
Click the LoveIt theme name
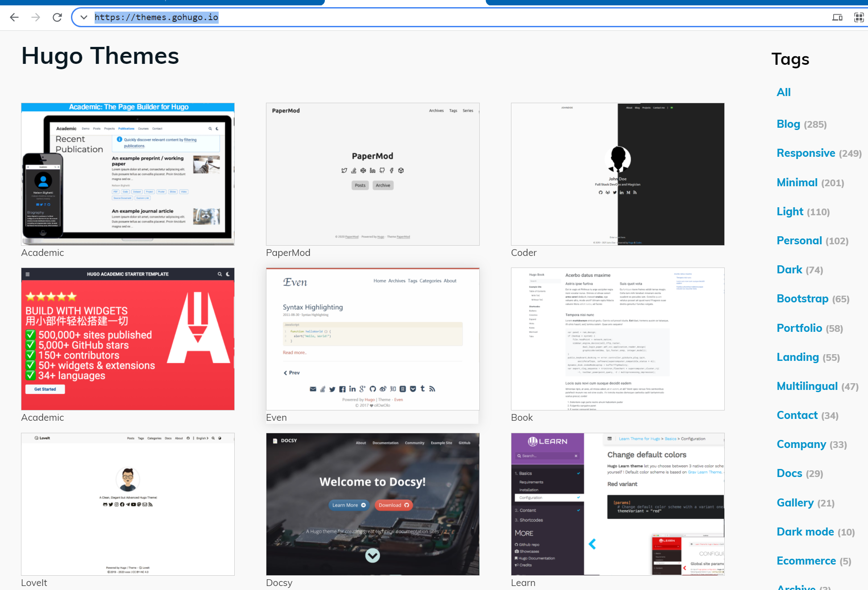click(34, 582)
